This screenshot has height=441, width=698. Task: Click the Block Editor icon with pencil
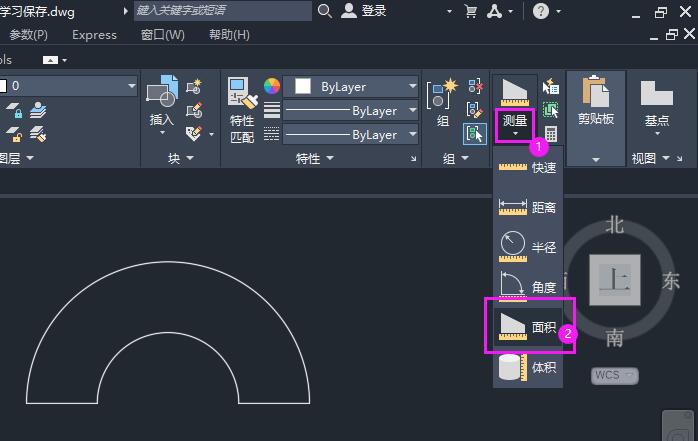coord(194,109)
